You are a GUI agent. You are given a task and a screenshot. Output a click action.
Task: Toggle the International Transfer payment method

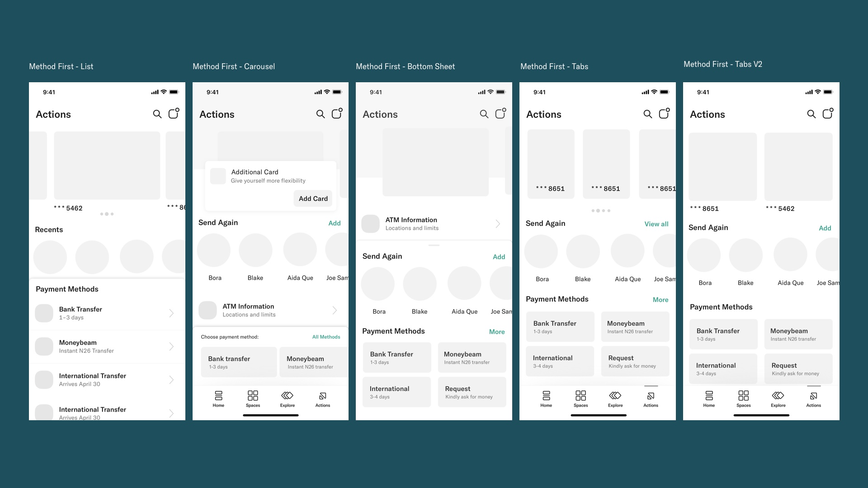[107, 380]
